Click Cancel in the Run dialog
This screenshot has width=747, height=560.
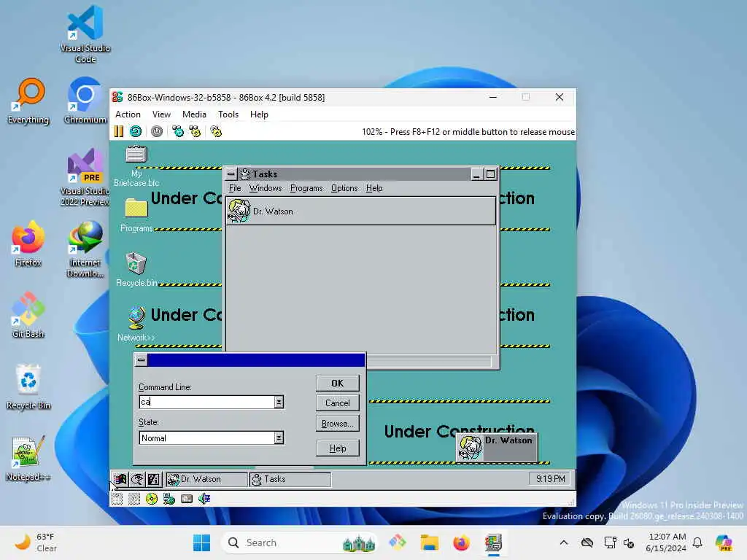(x=337, y=402)
